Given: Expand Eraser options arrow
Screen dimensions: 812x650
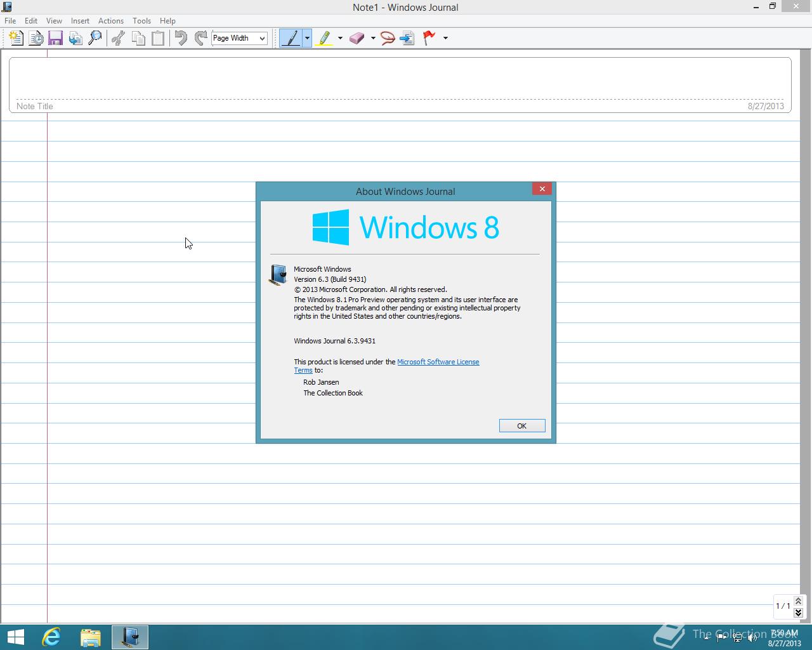Looking at the screenshot, I should pyautogui.click(x=373, y=38).
